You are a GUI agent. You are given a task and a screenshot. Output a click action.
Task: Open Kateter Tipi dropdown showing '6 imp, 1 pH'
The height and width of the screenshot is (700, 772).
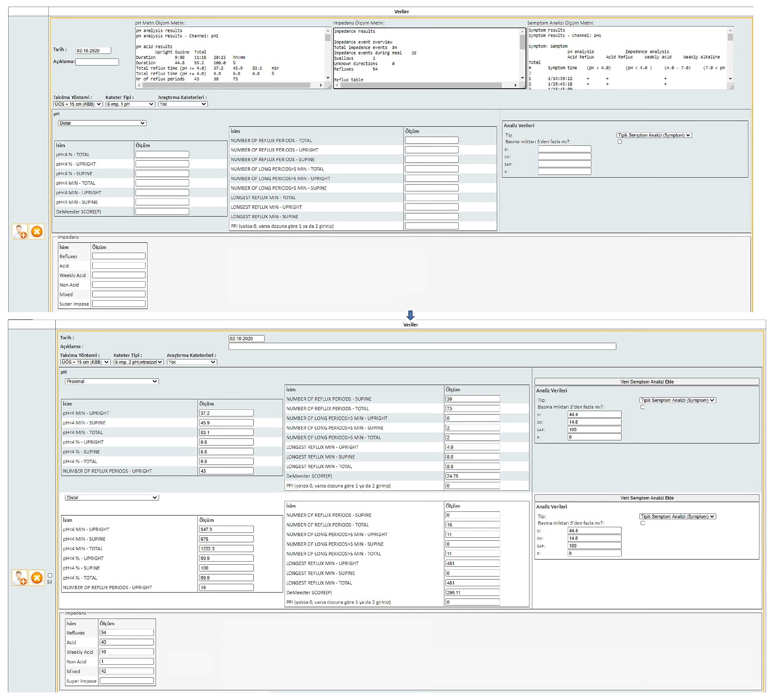(x=130, y=104)
